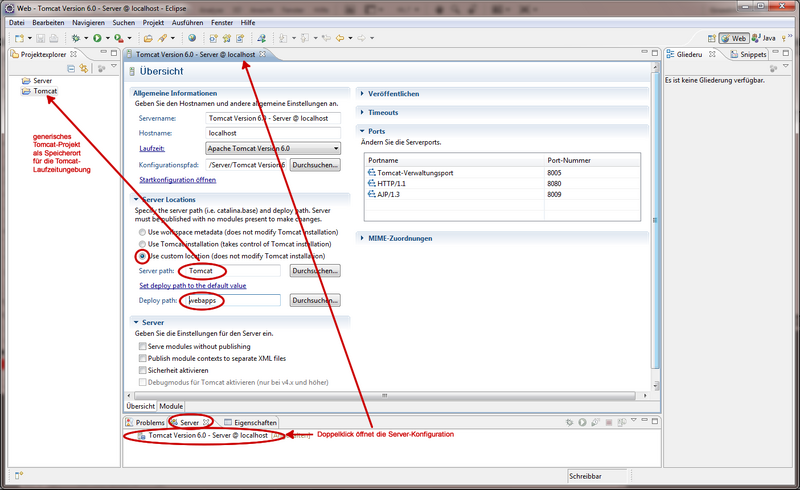Click the previous annotation toolbar icon
Viewport: 800px width, 490px height.
tap(305, 38)
